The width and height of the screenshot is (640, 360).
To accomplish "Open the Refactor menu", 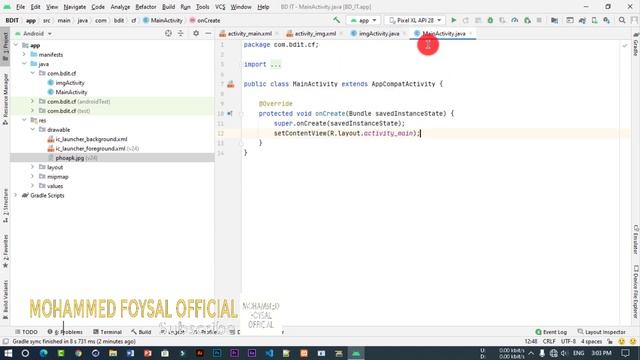I will (x=146, y=7).
